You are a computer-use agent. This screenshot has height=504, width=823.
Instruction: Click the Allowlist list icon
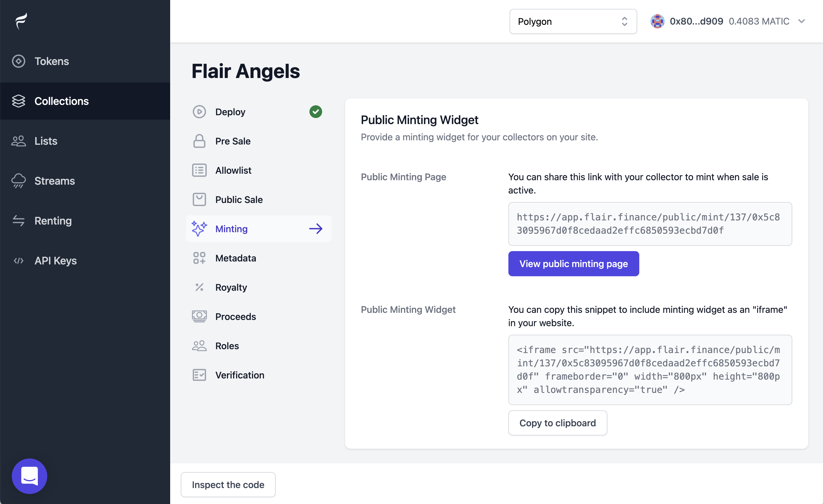199,170
